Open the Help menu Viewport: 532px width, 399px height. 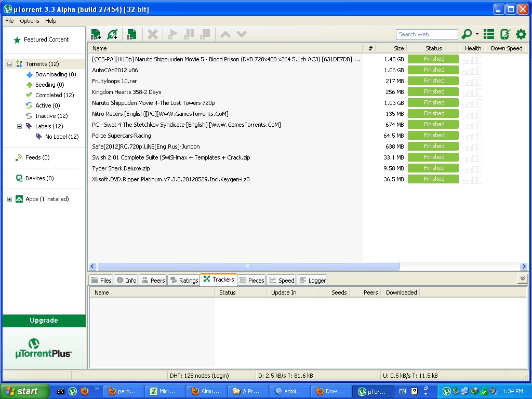pyautogui.click(x=50, y=21)
